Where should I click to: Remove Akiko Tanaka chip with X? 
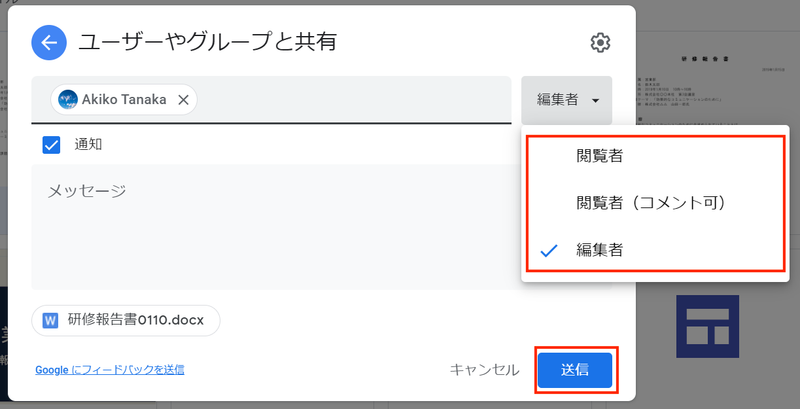click(183, 100)
